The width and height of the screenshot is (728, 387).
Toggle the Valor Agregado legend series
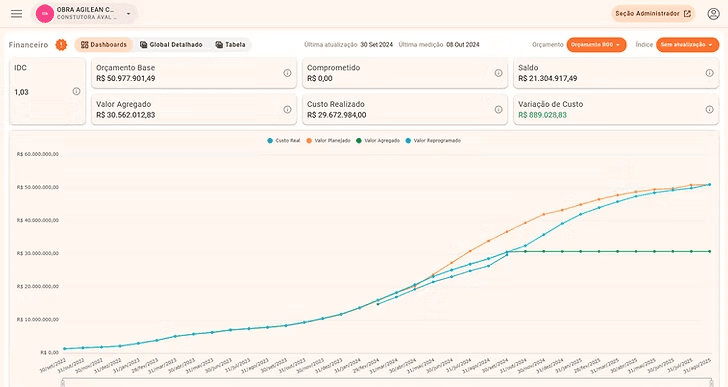point(377,141)
